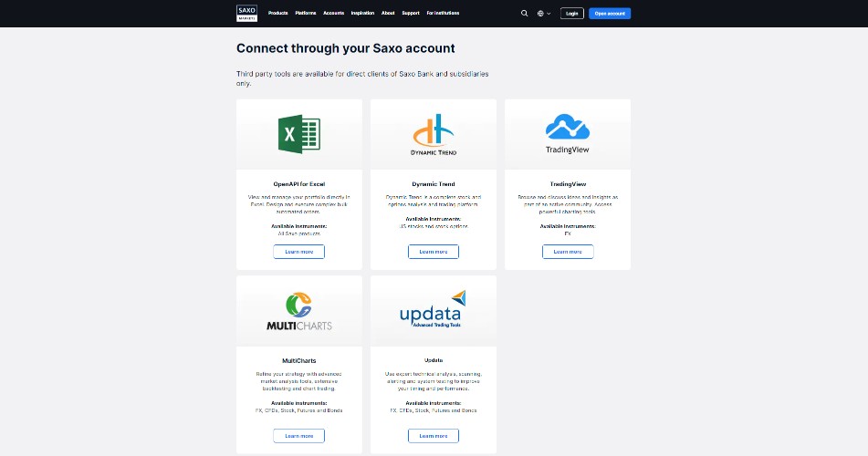The image size is (868, 456).
Task: Learn more about OpenAPI for Excel
Action: (x=298, y=252)
